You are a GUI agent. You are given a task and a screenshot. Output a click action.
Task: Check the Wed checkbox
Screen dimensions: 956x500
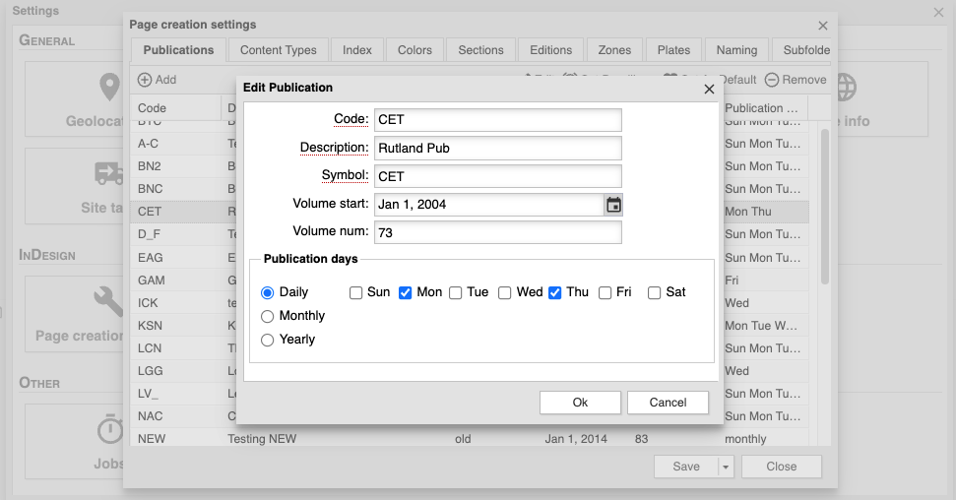504,293
